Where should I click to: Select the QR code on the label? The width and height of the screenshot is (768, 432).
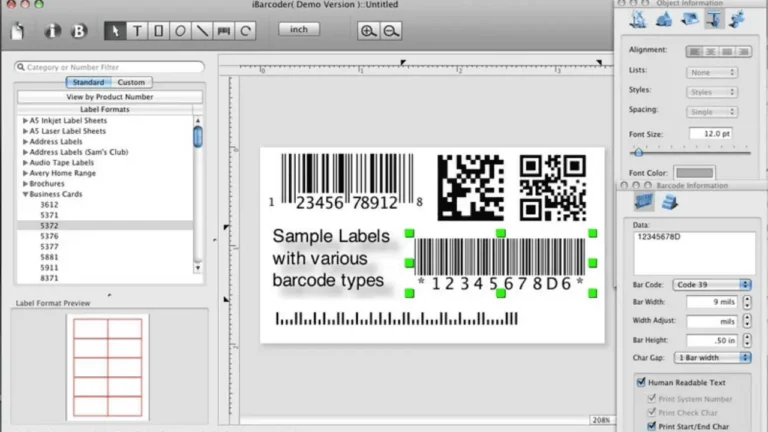pos(552,188)
